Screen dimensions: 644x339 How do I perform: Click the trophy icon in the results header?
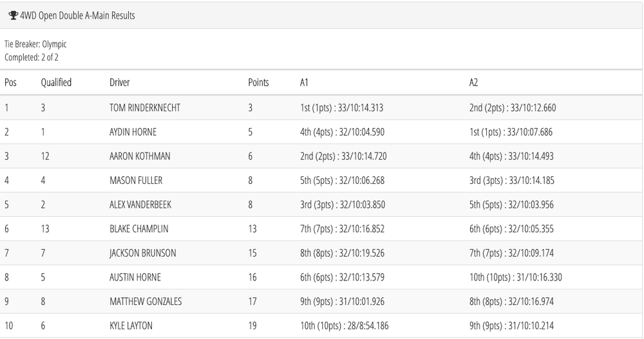click(13, 15)
